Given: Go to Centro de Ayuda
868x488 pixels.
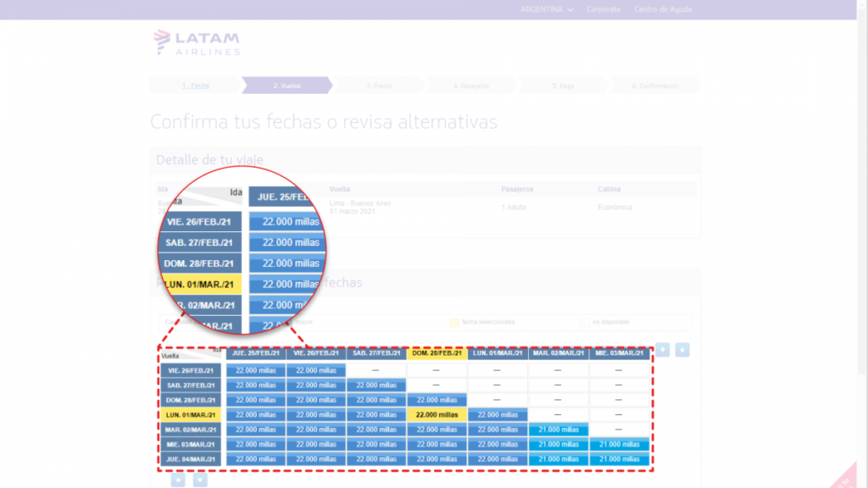Looking at the screenshot, I should (663, 9).
